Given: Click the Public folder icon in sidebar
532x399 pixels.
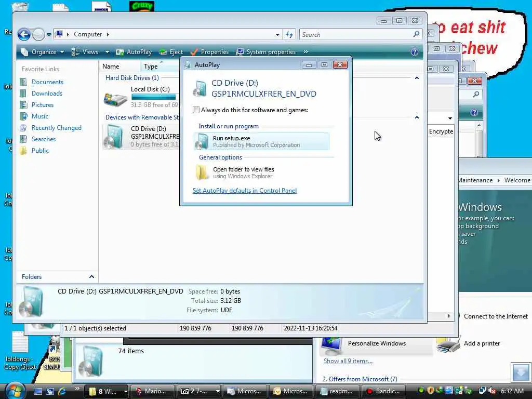Looking at the screenshot, I should pyautogui.click(x=23, y=150).
